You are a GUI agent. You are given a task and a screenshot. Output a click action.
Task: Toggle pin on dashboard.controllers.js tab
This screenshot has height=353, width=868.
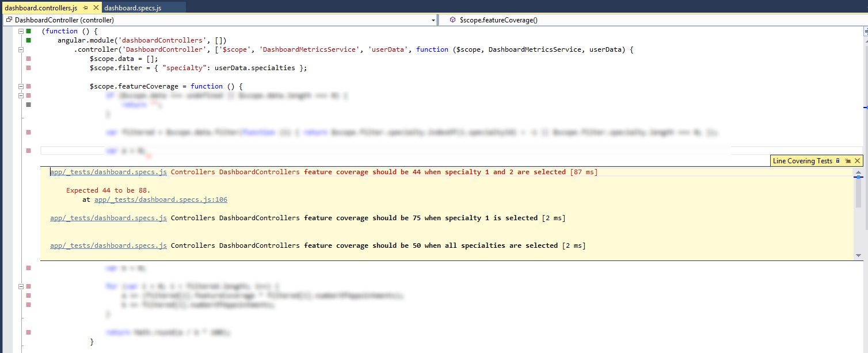[85, 8]
